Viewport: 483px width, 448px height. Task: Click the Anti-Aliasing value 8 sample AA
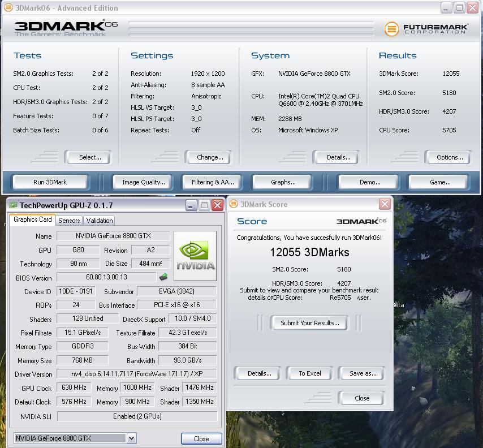click(208, 85)
